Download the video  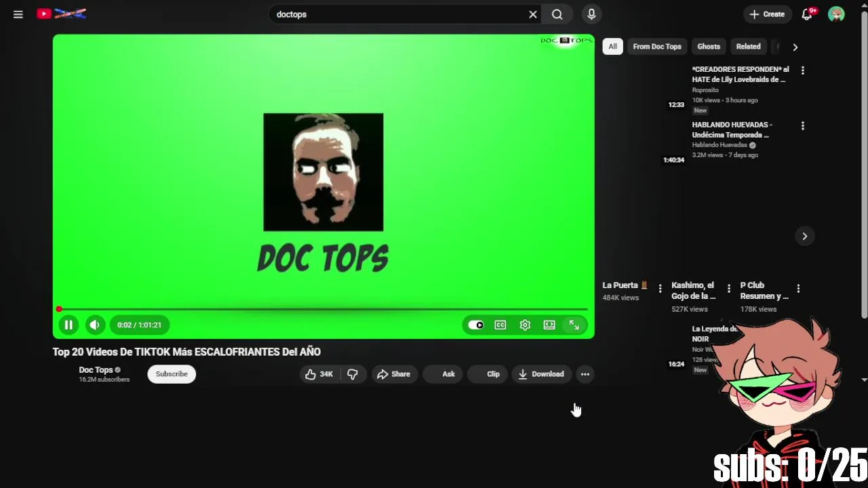pyautogui.click(x=541, y=374)
